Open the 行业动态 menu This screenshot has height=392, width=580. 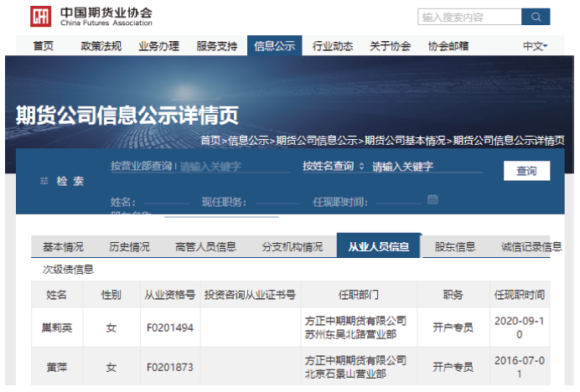[x=333, y=46]
